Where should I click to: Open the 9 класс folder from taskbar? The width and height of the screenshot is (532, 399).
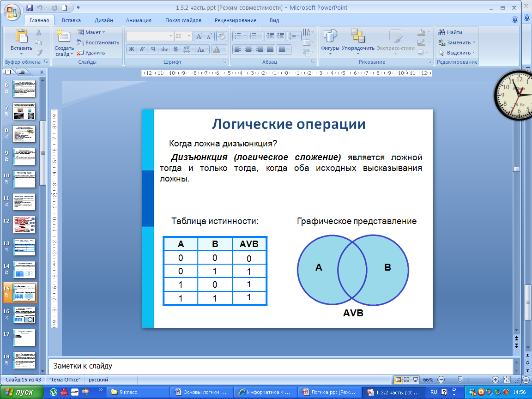click(138, 392)
